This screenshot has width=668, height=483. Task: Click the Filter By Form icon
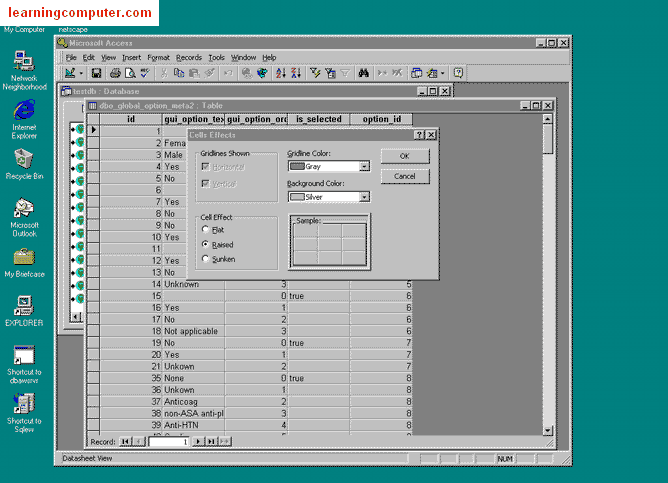[330, 73]
